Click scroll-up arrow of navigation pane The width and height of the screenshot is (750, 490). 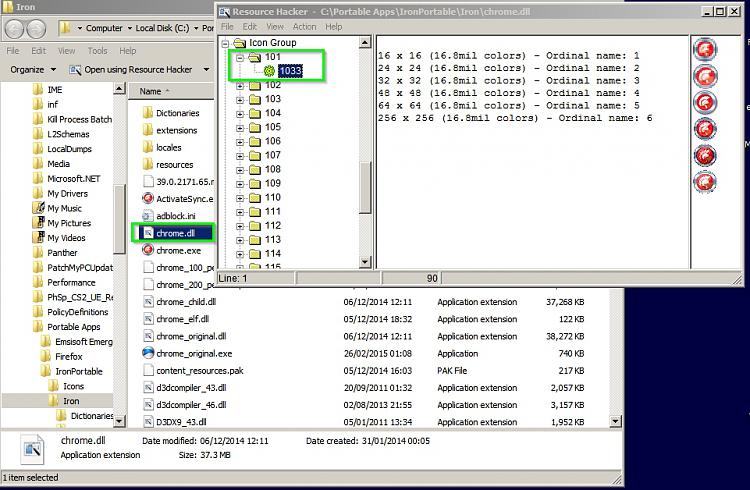(119, 89)
